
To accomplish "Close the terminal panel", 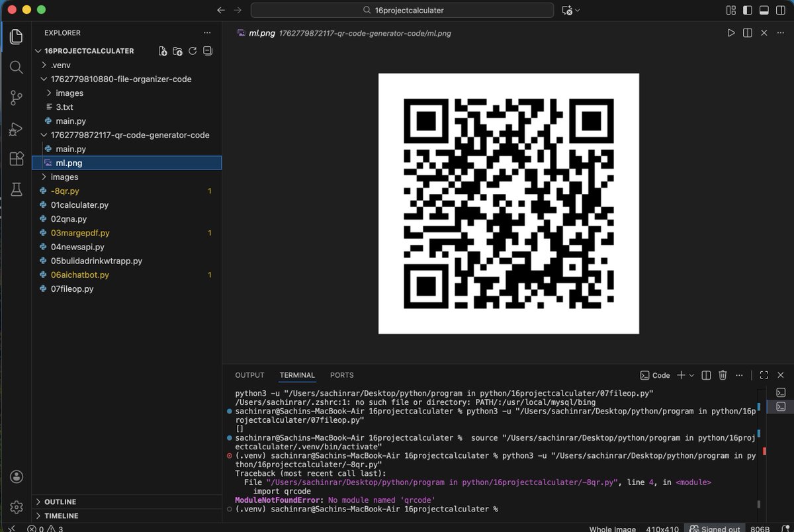I will (x=781, y=375).
